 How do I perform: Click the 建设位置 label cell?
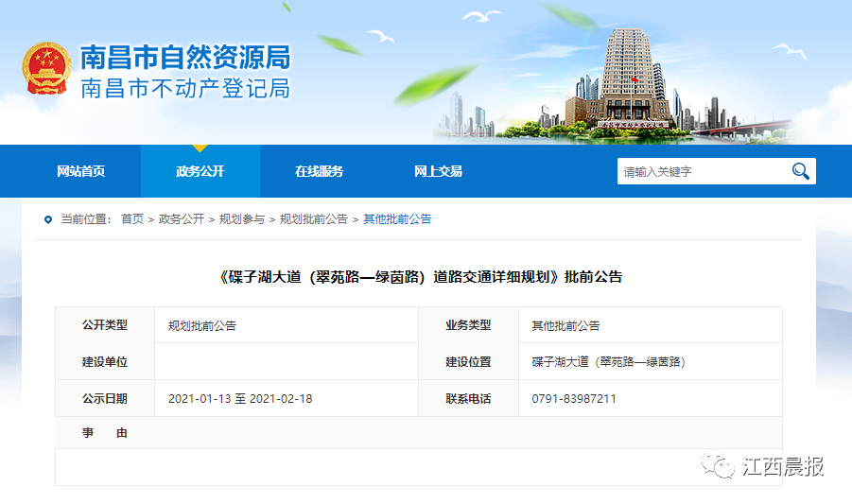point(468,362)
